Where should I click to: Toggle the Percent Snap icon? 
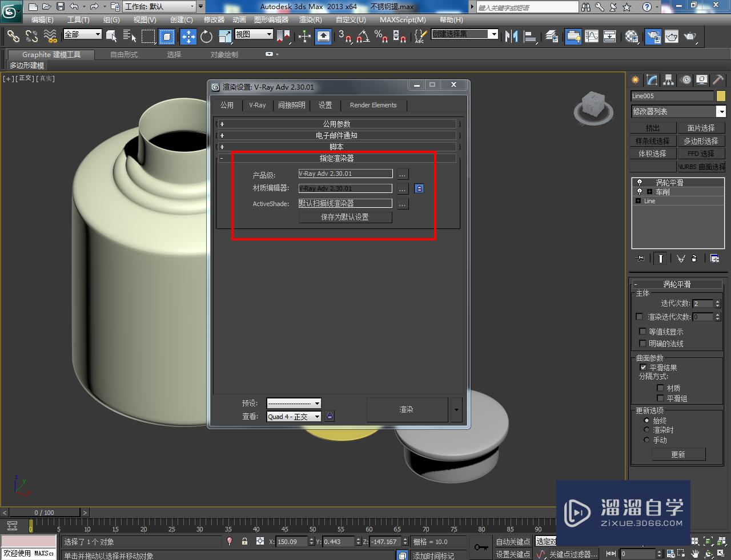click(381, 37)
